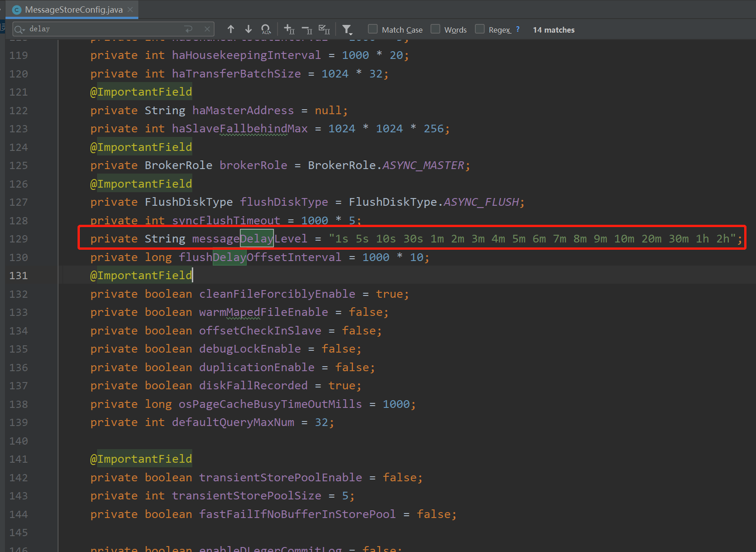This screenshot has height=552, width=756.
Task: Click the warmMapedFileEnable field name
Action: tap(263, 312)
